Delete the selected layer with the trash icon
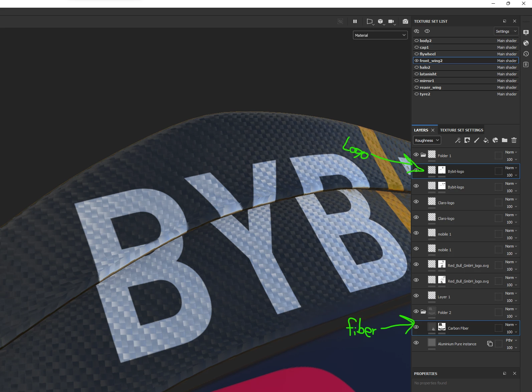Image resolution: width=532 pixels, height=392 pixels. click(514, 140)
